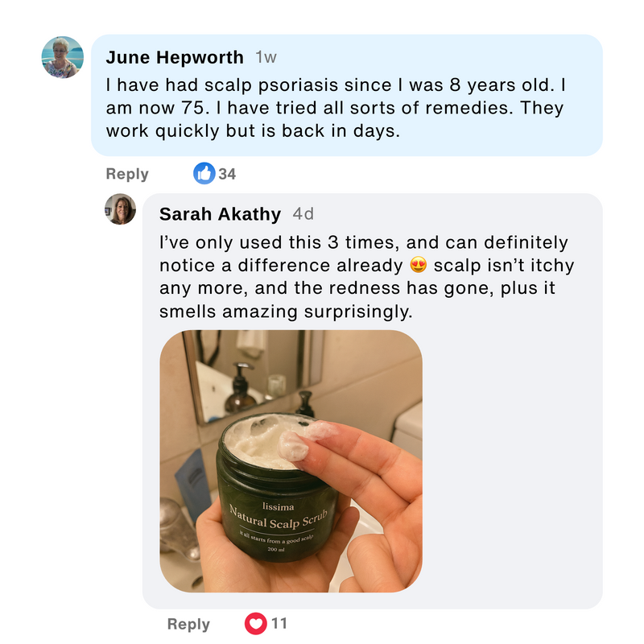The width and height of the screenshot is (644, 644).
Task: Click the 1w timestamp on June's comment
Action: coord(266,57)
